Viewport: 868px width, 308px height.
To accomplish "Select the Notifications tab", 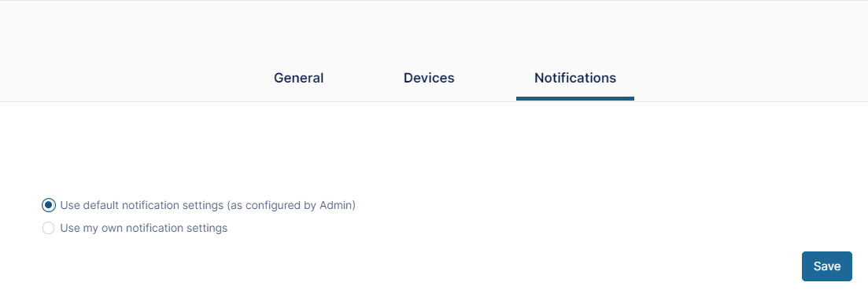I will click(575, 78).
